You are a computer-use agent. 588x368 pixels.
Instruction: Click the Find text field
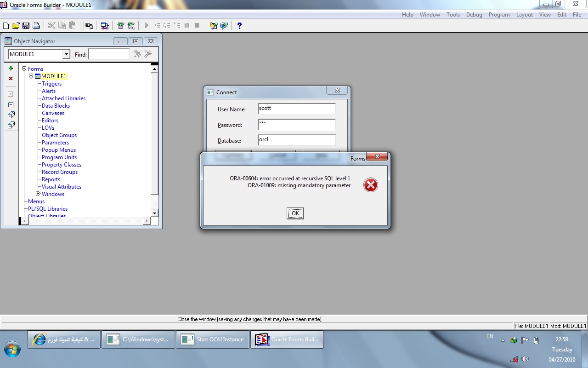[109, 54]
